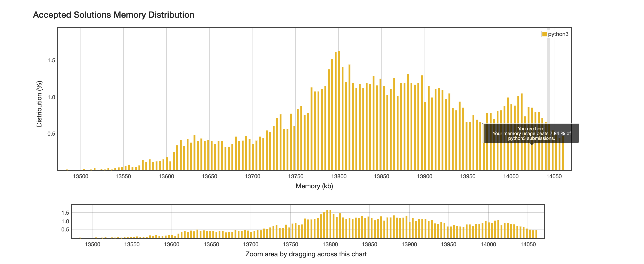
Task: Click the "Accepted Solutions Memory Distribution" heading
Action: point(114,15)
